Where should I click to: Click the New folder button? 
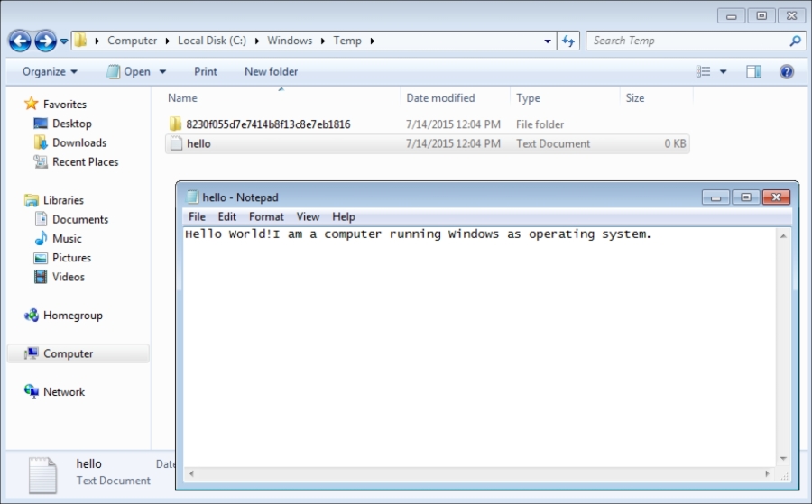click(271, 71)
